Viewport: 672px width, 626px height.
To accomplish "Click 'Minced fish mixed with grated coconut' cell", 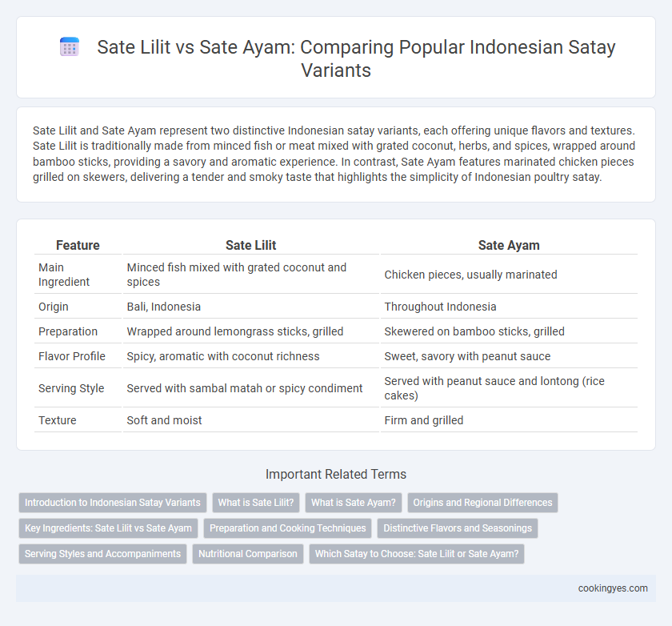I will (250, 275).
